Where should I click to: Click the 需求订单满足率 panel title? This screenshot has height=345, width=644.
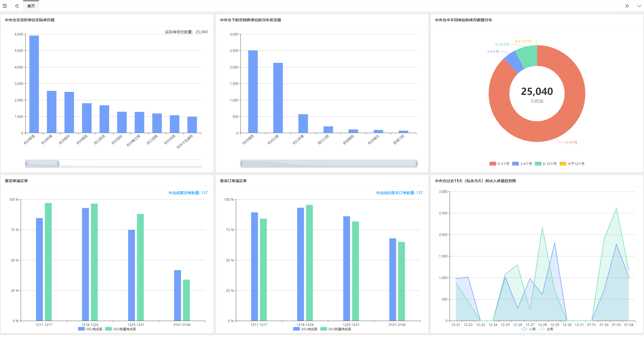point(233,181)
